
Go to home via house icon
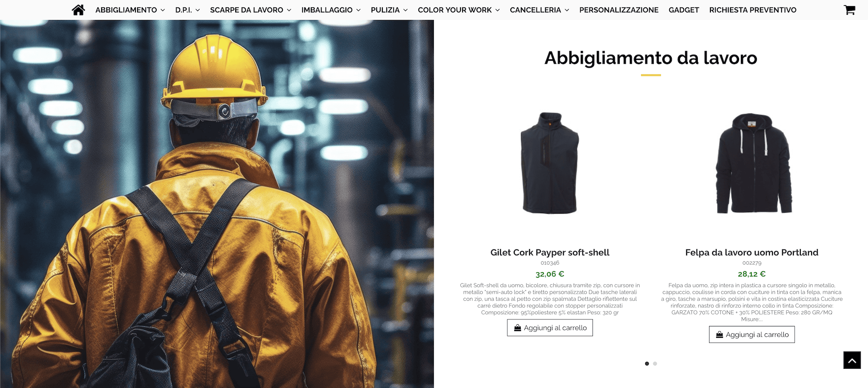[x=78, y=10]
